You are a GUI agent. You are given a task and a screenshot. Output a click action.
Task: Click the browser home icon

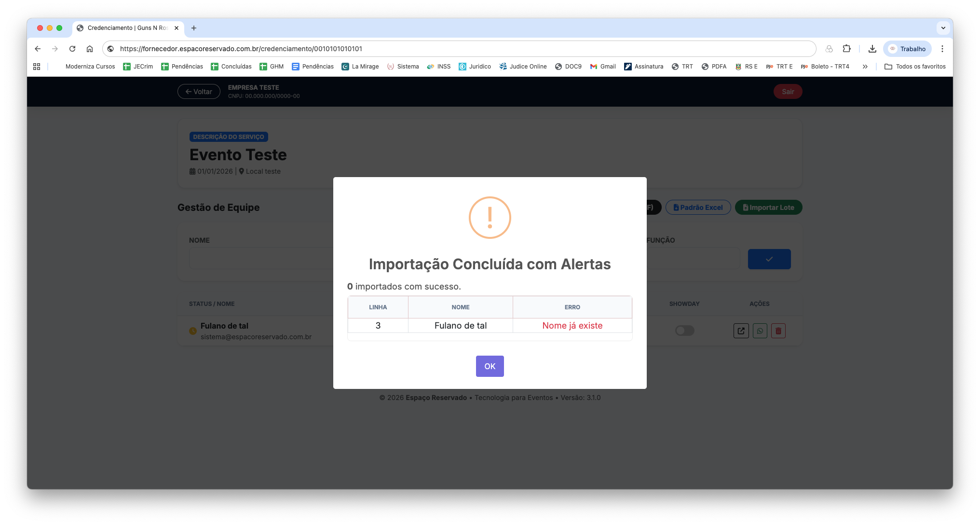click(x=90, y=49)
